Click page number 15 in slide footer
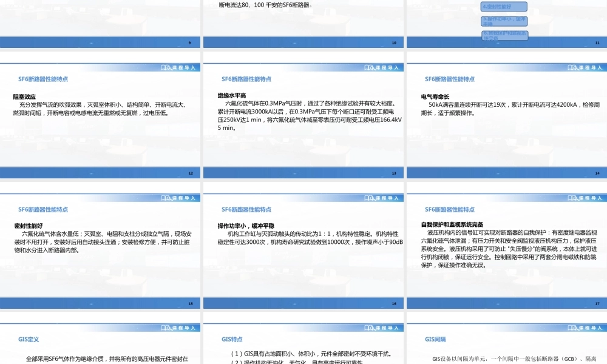 (191, 303)
